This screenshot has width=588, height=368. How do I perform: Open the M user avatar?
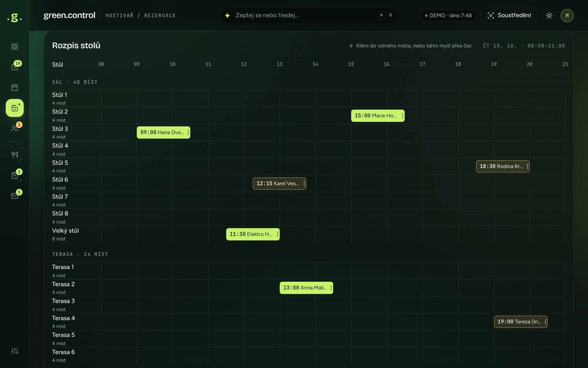point(567,15)
